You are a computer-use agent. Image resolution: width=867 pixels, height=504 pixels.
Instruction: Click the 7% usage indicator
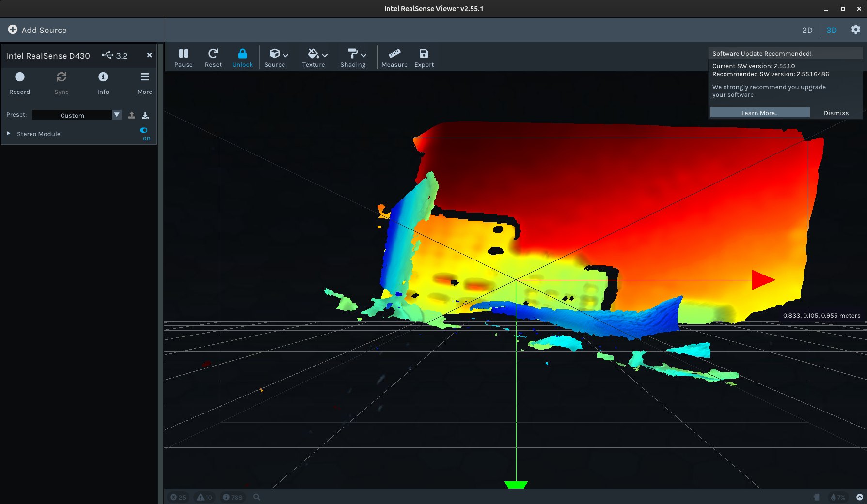(838, 497)
